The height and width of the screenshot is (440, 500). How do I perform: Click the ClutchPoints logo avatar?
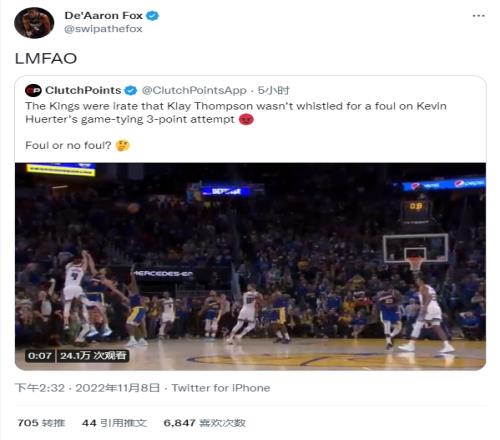tap(33, 90)
